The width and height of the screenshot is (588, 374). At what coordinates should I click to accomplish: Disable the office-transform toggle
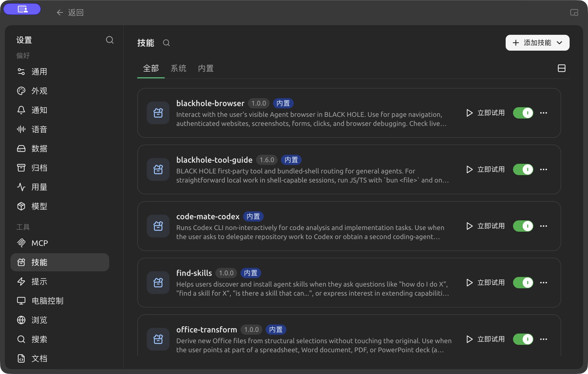click(523, 339)
